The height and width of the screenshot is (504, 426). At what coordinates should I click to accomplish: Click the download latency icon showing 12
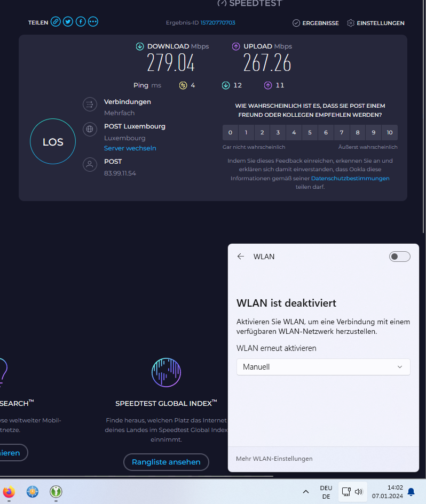coord(226,85)
